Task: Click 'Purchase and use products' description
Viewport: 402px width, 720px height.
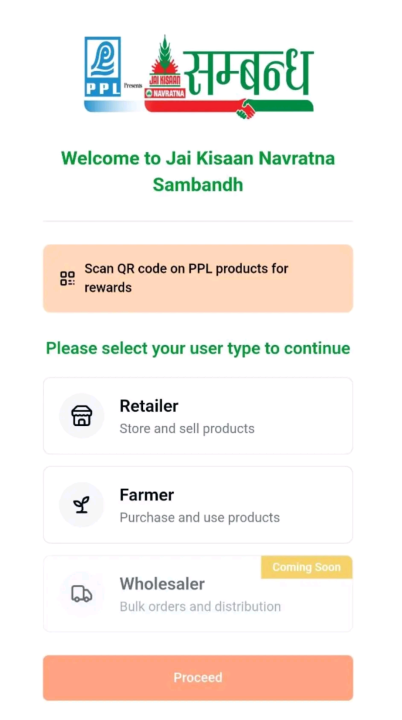Action: 199,518
